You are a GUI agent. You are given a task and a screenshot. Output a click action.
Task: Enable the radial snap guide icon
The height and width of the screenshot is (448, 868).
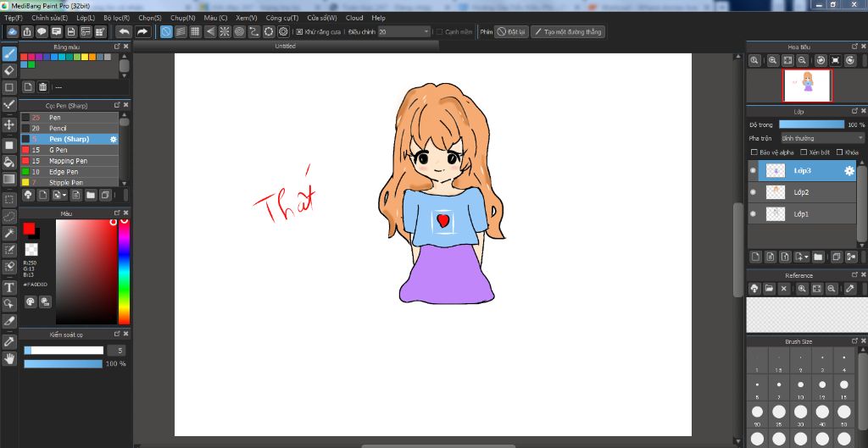(x=225, y=31)
